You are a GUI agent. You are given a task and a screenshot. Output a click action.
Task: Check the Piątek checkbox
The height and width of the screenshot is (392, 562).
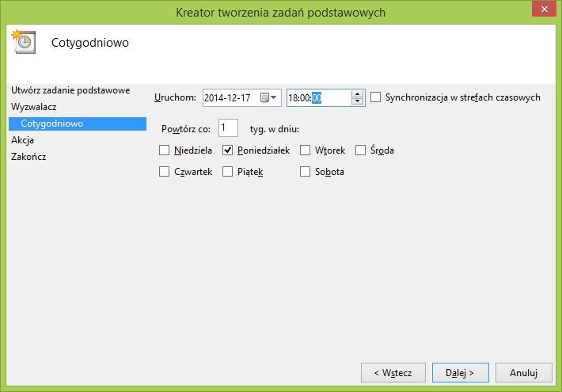[x=228, y=171]
